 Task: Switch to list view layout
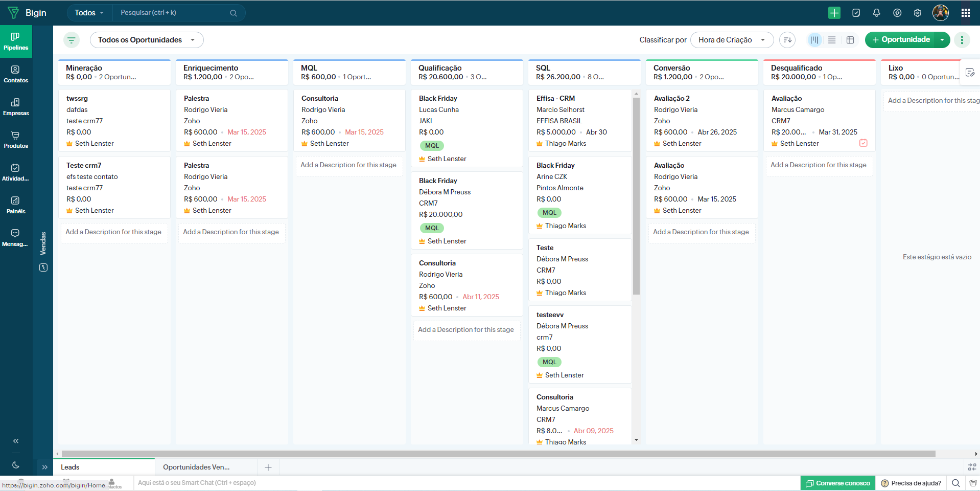[x=832, y=40]
